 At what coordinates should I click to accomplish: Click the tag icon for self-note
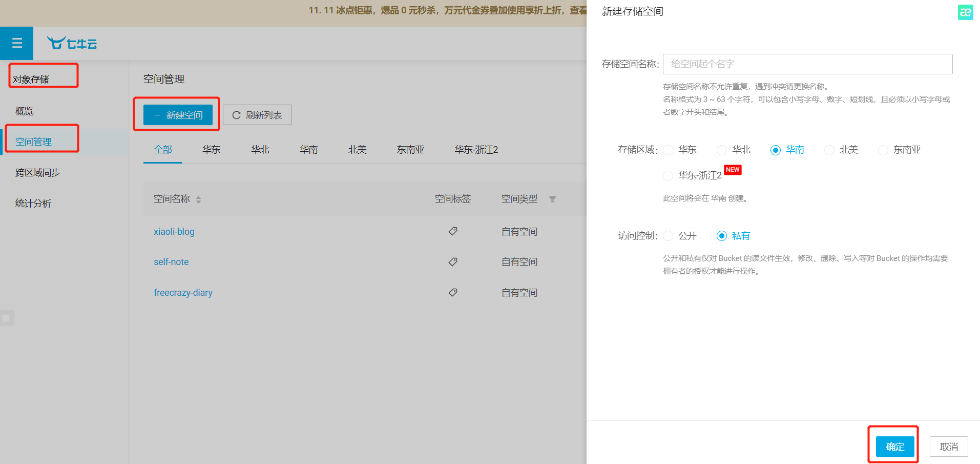tap(453, 262)
